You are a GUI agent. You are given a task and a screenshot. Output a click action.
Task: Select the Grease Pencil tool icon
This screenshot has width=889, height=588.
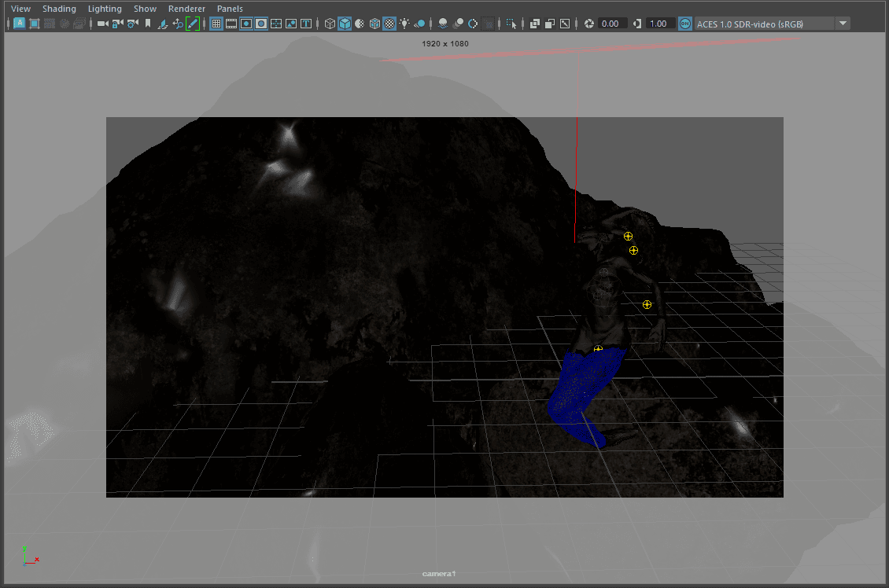pos(193,24)
